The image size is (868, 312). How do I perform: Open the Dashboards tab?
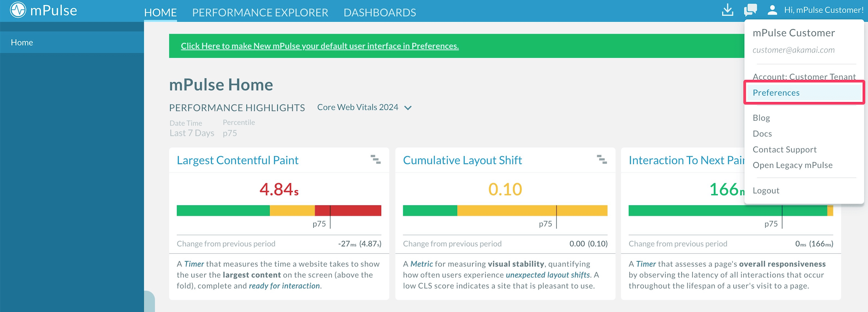pyautogui.click(x=380, y=13)
